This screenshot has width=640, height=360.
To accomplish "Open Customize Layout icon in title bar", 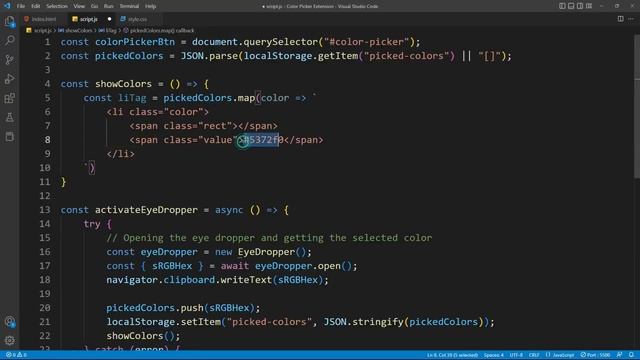I will (x=589, y=6).
